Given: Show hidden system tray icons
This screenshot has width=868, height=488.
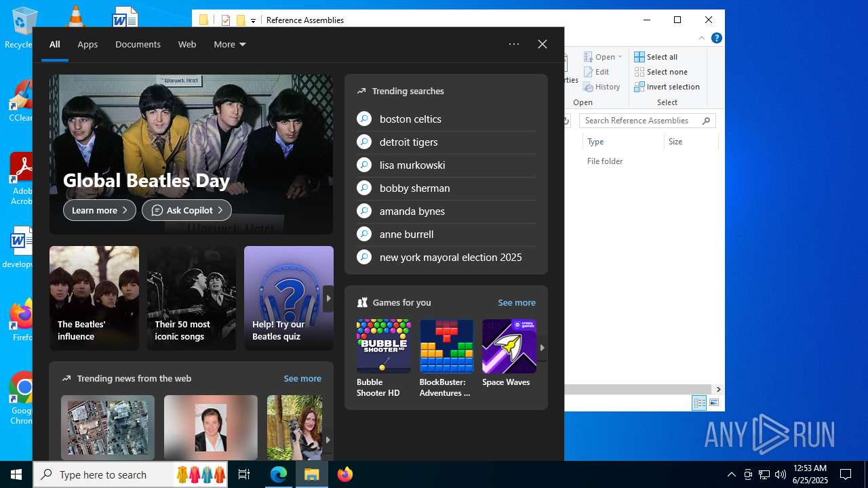Looking at the screenshot, I should [x=731, y=474].
